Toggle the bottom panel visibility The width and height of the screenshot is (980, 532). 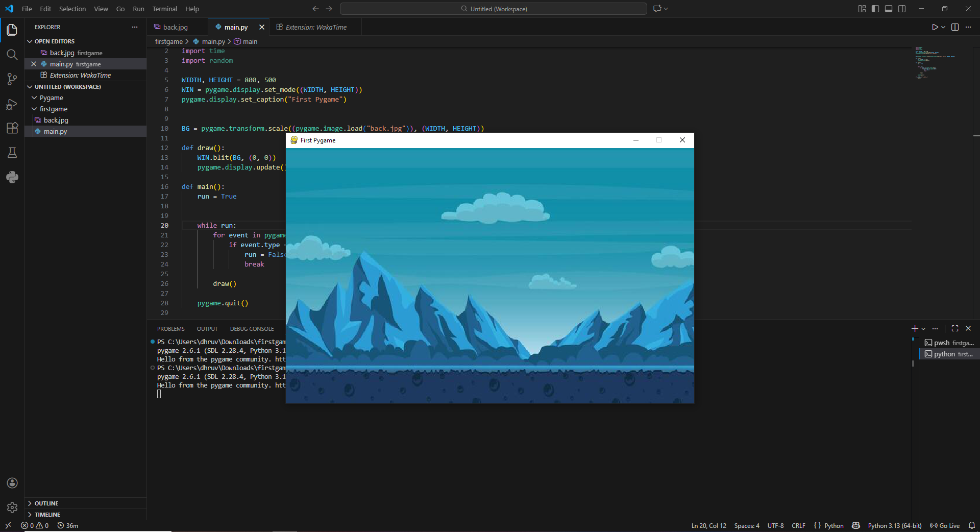pos(889,9)
